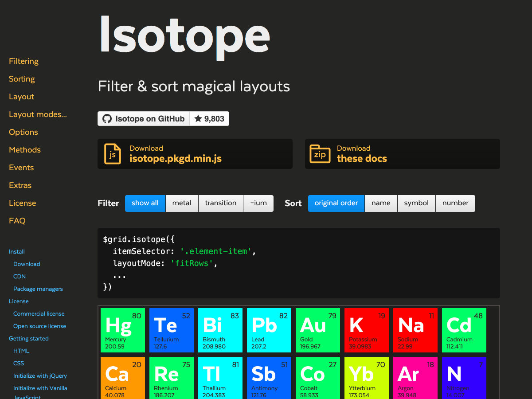Sort elements by name

pyautogui.click(x=381, y=203)
